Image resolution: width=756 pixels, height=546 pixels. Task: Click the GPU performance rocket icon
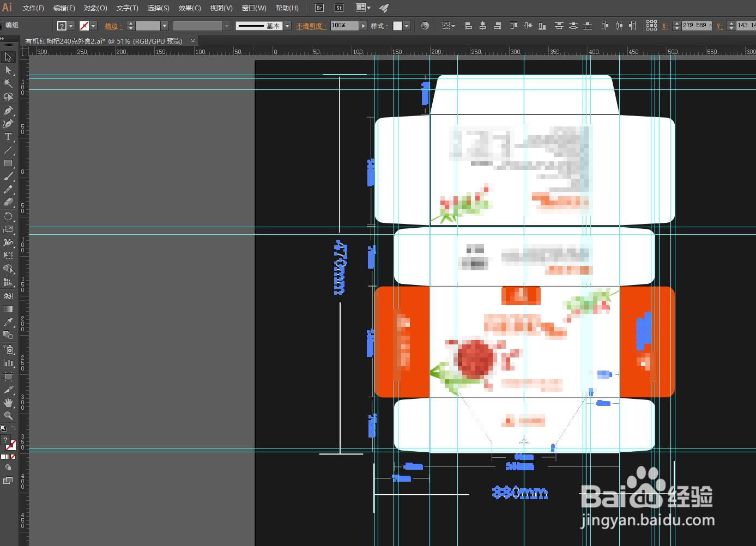384,8
